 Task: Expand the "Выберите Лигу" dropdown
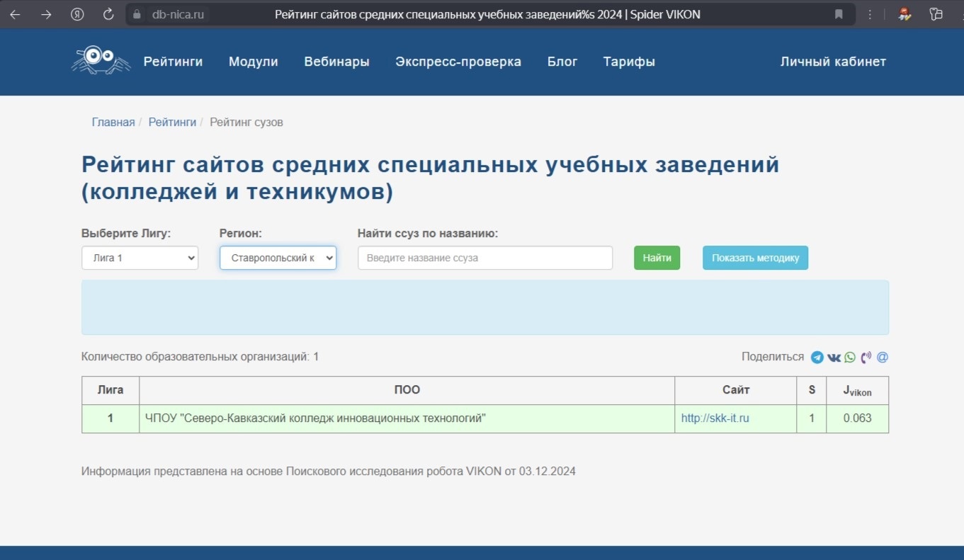[x=140, y=258]
